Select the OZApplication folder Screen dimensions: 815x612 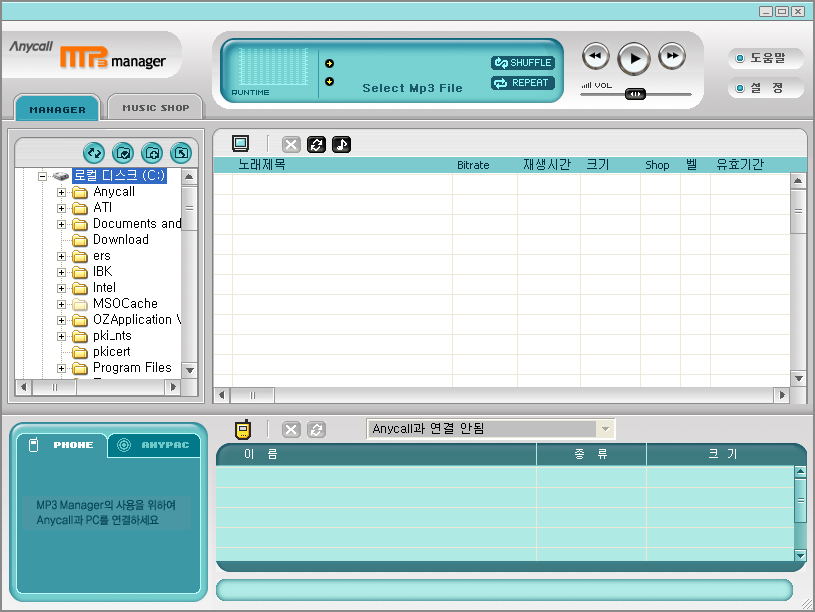[137, 320]
